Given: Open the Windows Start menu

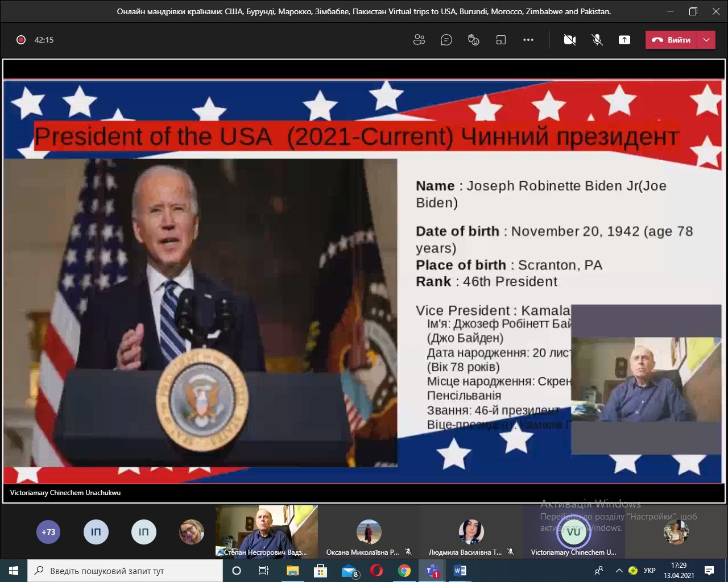Looking at the screenshot, I should (x=14, y=571).
